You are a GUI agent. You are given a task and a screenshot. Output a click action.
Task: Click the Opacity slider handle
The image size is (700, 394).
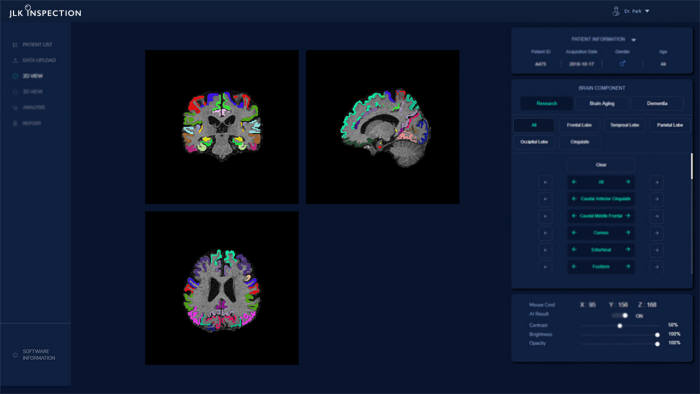pyautogui.click(x=657, y=344)
